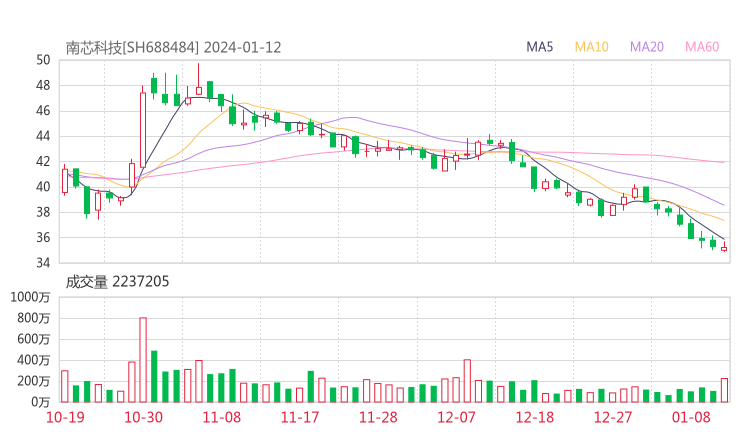Click the price axis value 38
Viewport: 740px width, 440px height.
pyautogui.click(x=43, y=212)
